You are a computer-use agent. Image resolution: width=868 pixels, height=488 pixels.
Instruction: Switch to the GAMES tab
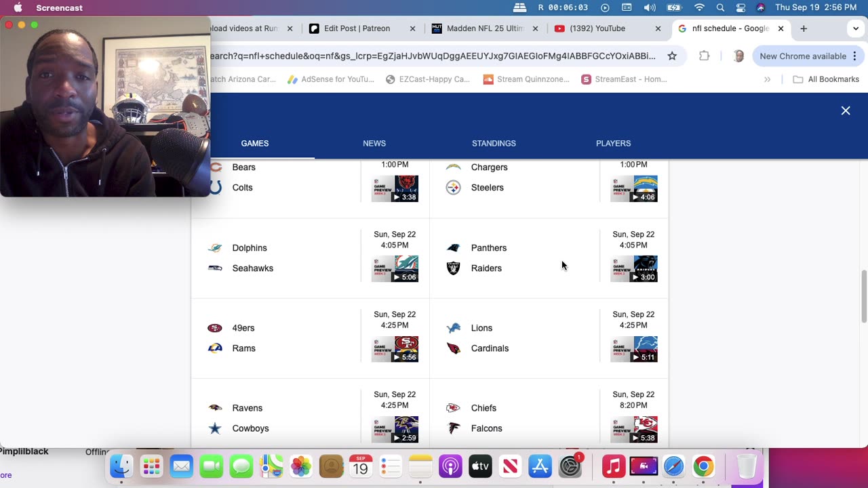coord(255,143)
